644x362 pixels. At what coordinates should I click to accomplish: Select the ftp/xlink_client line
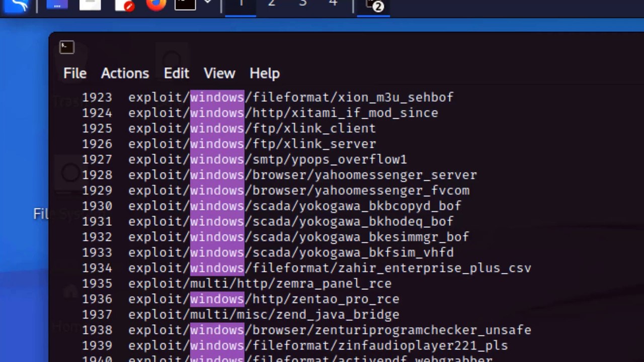(x=229, y=128)
